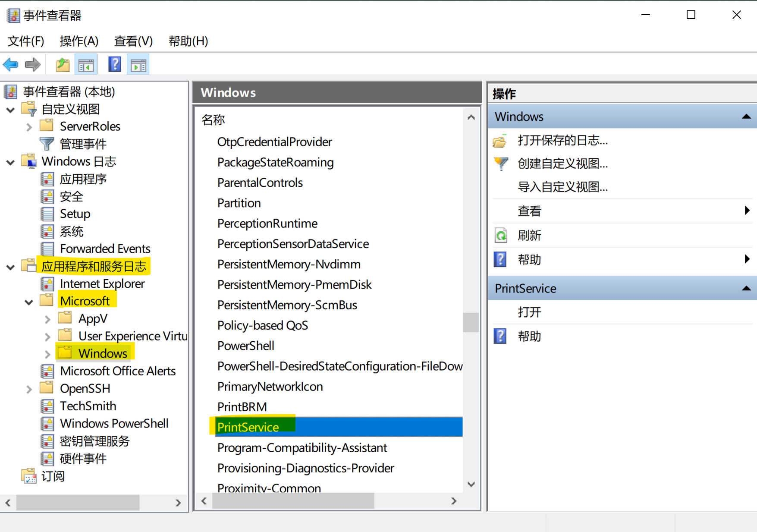Select PrintBRM in the list

pos(242,407)
